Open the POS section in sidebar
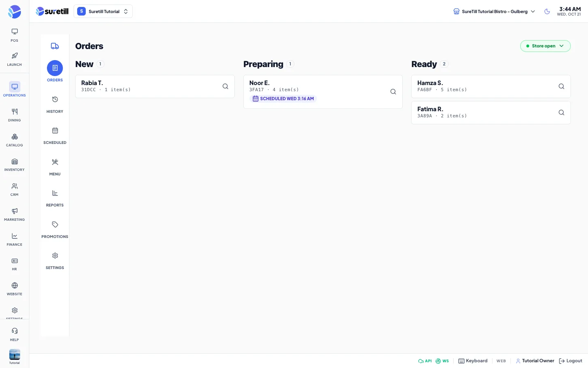588x368 pixels. pyautogui.click(x=14, y=35)
